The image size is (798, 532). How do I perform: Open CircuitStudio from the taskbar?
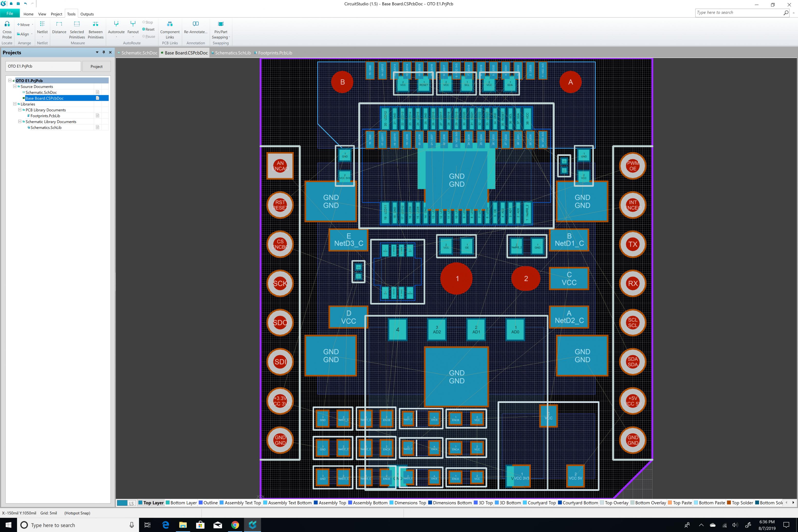pos(252,525)
